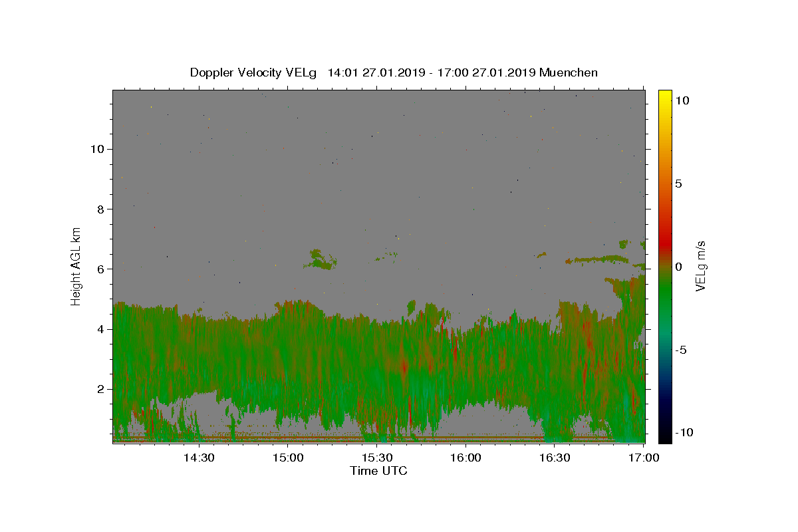Click the '16:00' time tick label

[x=465, y=458]
